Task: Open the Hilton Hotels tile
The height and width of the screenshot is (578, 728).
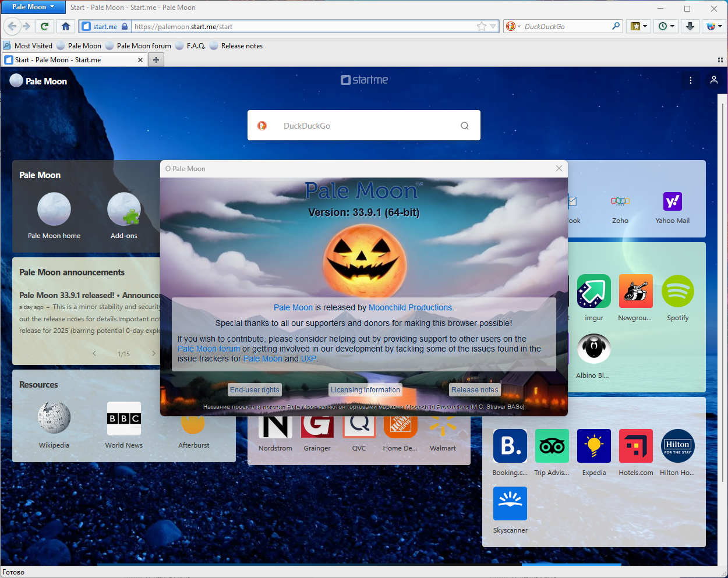Action: (x=677, y=453)
